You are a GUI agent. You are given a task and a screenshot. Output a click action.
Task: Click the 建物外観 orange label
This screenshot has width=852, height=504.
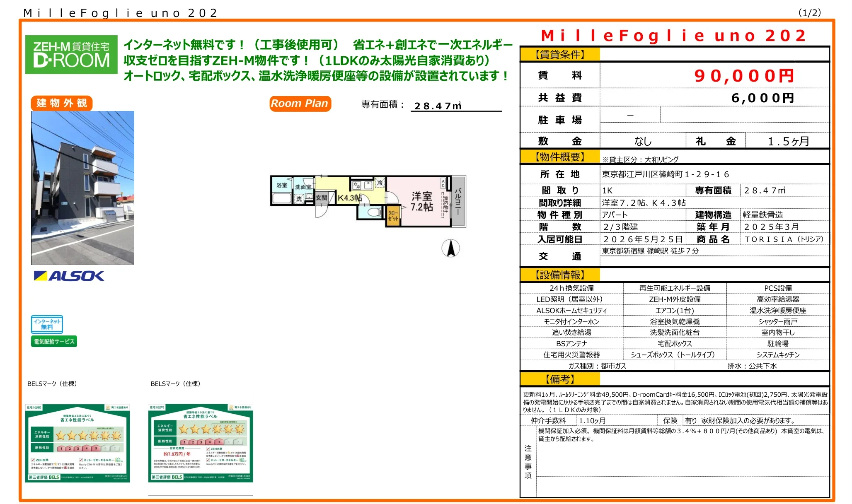pos(61,103)
